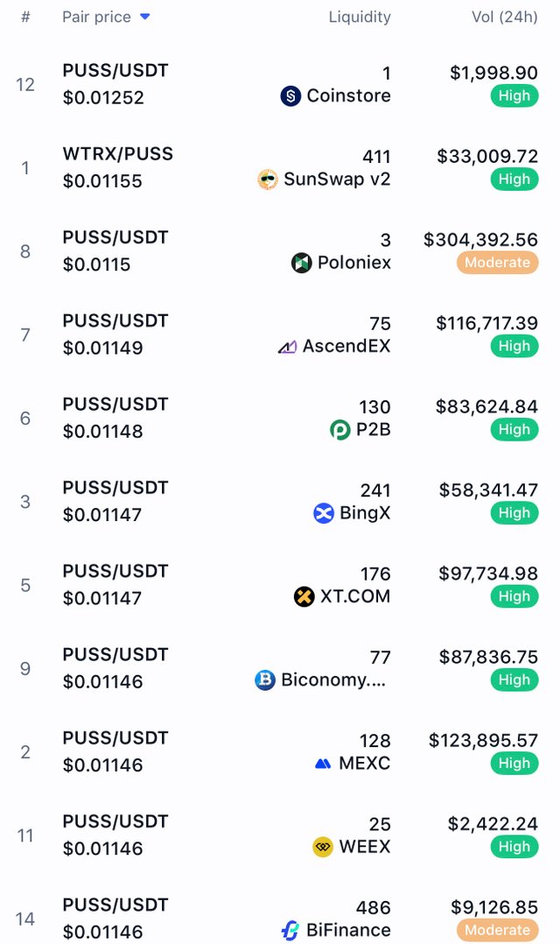Click the Coinstore exchange logo icon
Image resolution: width=560 pixels, height=944 pixels.
point(290,95)
